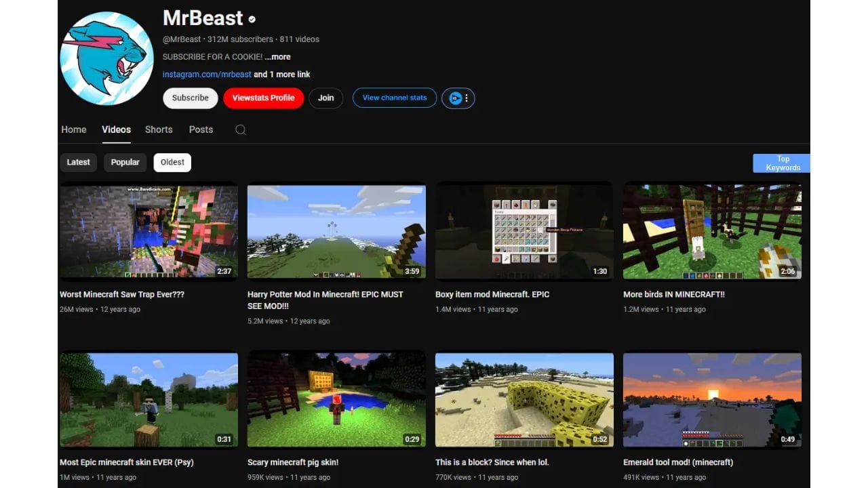Expand channel description via ...more
This screenshot has width=868, height=488.
[x=277, y=57]
